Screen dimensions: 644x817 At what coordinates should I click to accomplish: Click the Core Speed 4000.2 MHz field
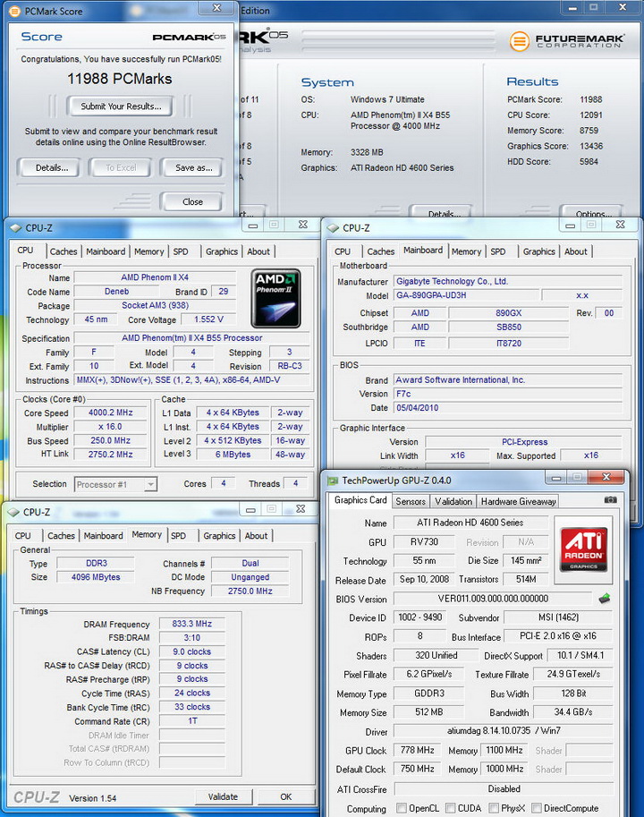click(110, 413)
